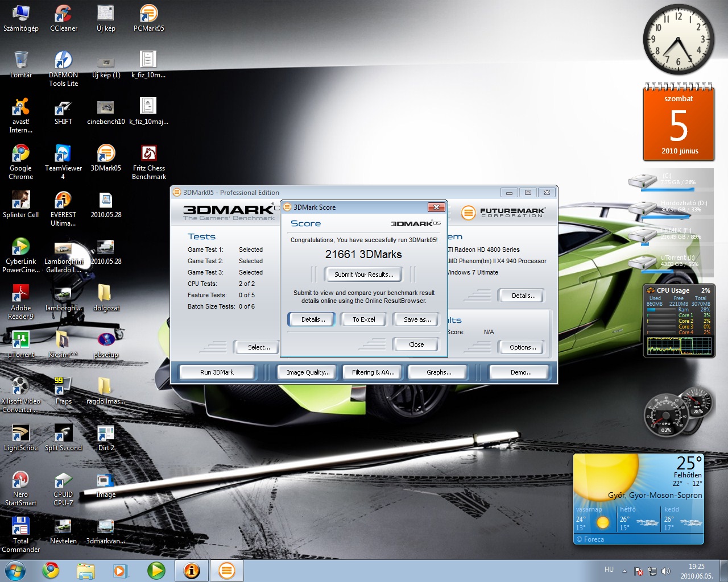This screenshot has height=582, width=728.
Task: Open Graphs window
Action: coord(439,372)
